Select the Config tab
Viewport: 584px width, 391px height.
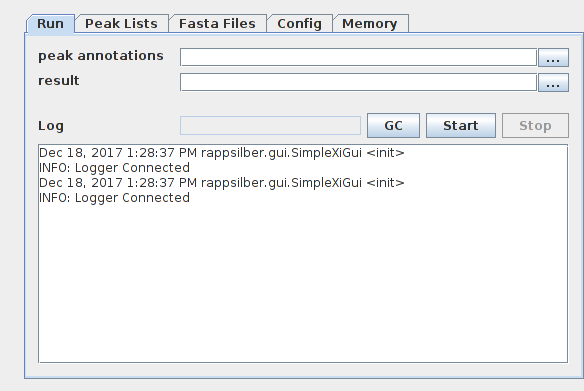[299, 24]
